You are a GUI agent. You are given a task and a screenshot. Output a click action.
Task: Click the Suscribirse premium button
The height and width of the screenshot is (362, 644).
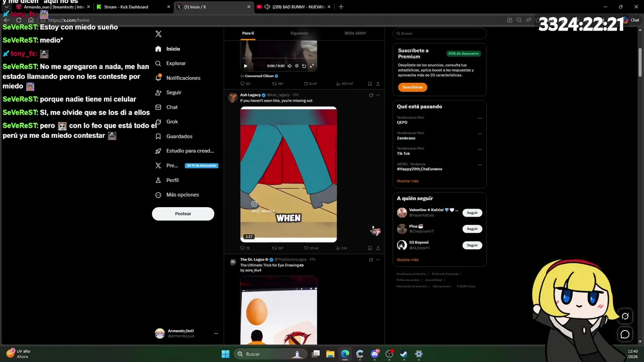point(413,87)
